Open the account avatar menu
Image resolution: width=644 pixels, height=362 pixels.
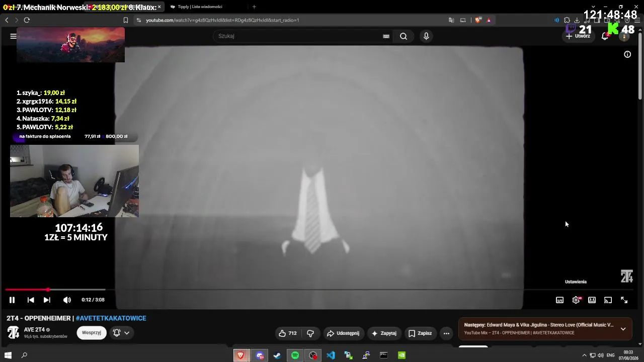tap(624, 36)
